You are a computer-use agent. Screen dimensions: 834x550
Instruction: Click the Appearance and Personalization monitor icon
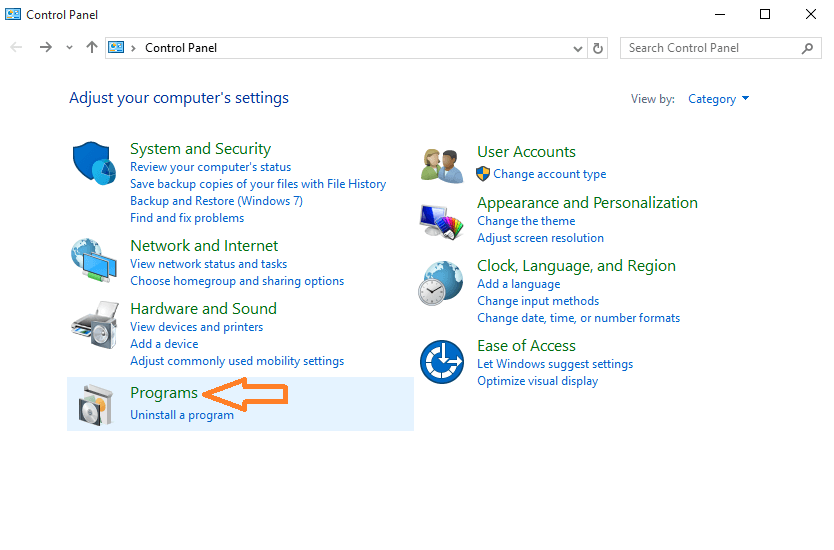click(x=441, y=222)
